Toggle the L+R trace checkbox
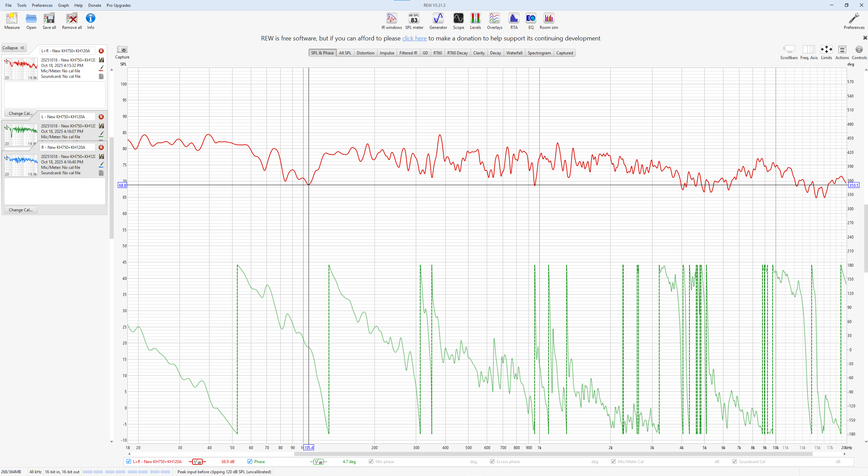The image size is (868, 476). pos(129,461)
